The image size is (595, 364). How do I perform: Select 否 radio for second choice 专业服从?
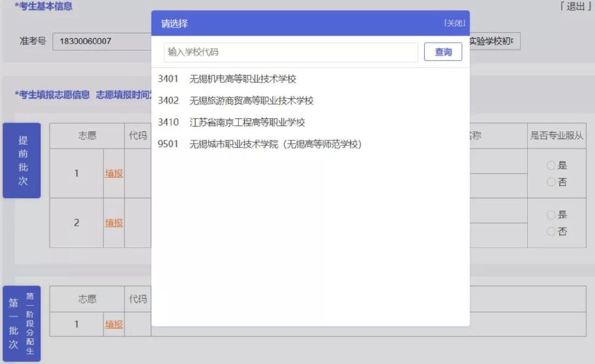[x=551, y=231]
